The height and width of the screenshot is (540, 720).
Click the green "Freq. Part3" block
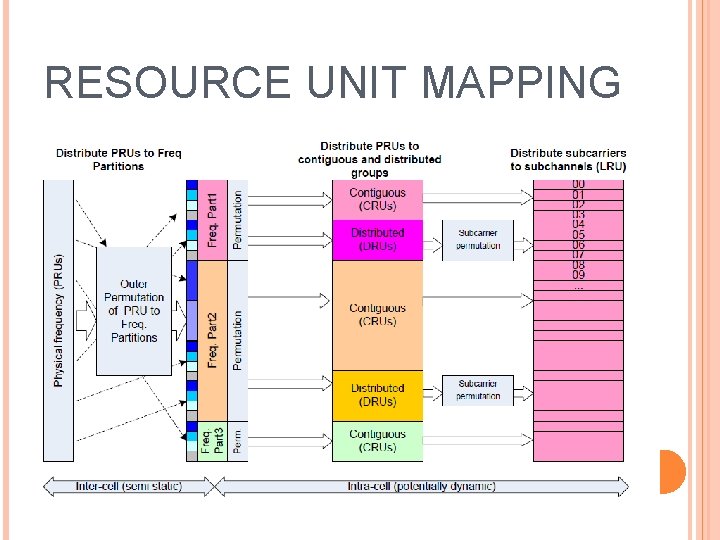coord(213,441)
